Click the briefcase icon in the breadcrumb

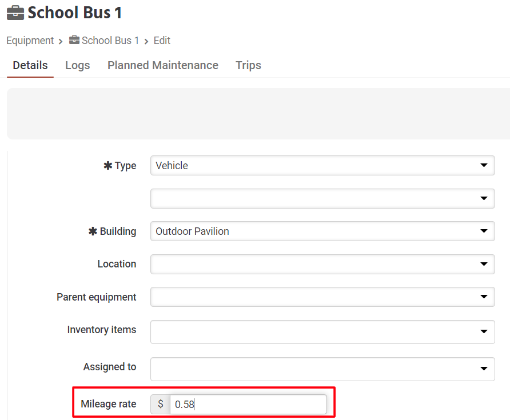click(x=74, y=41)
